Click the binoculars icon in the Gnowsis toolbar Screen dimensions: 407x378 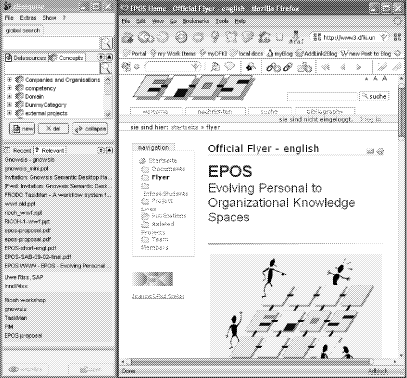(x=273, y=67)
